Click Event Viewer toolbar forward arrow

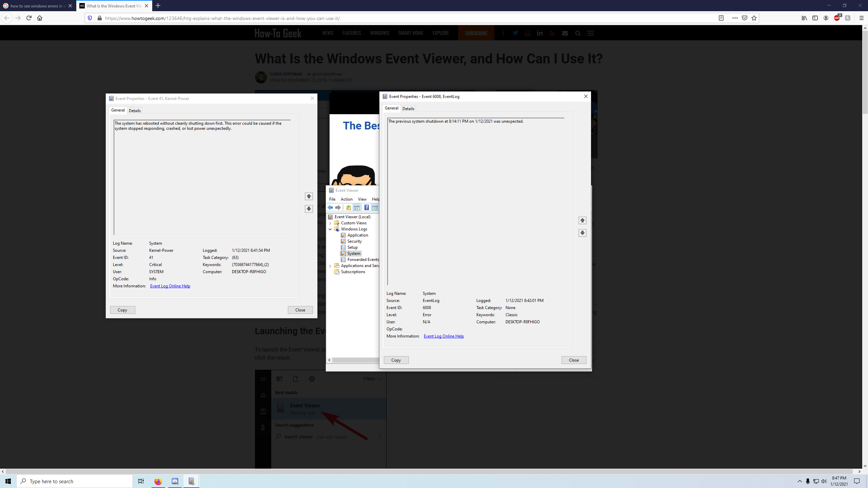(338, 208)
